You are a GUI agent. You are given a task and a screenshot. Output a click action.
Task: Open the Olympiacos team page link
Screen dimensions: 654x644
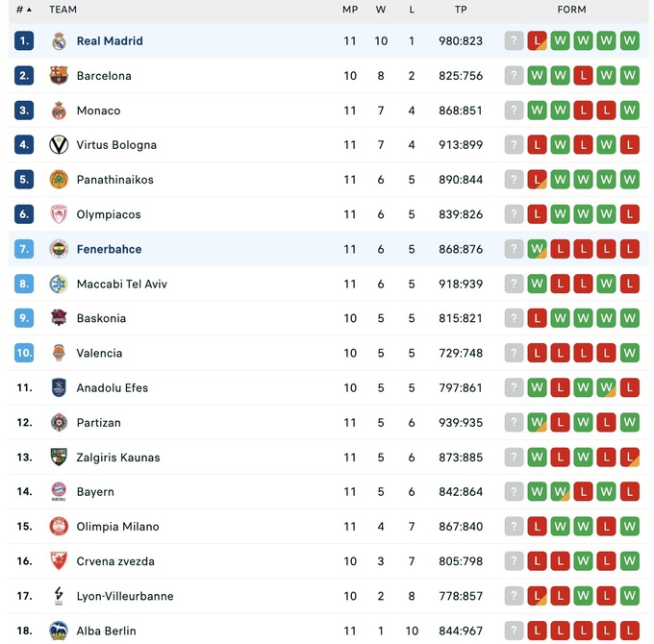coord(109,214)
